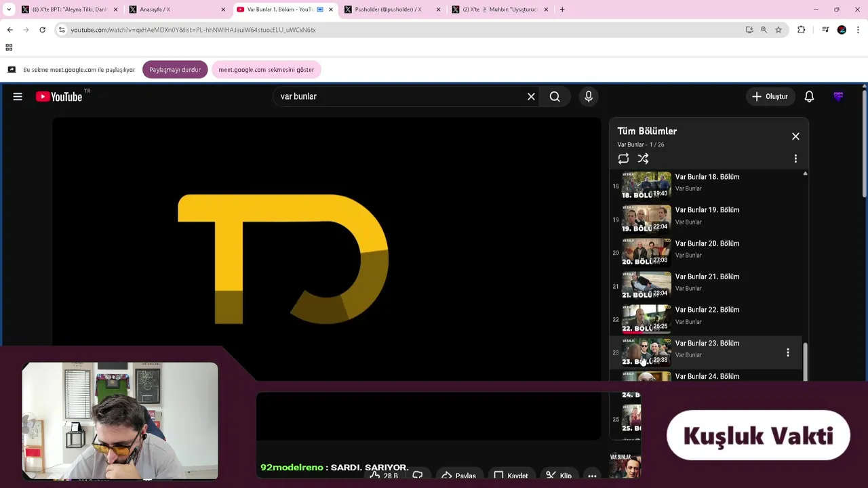868x488 pixels.
Task: Switch to 'X'te BPT: Aleyna Tilki' tab
Action: tap(69, 9)
